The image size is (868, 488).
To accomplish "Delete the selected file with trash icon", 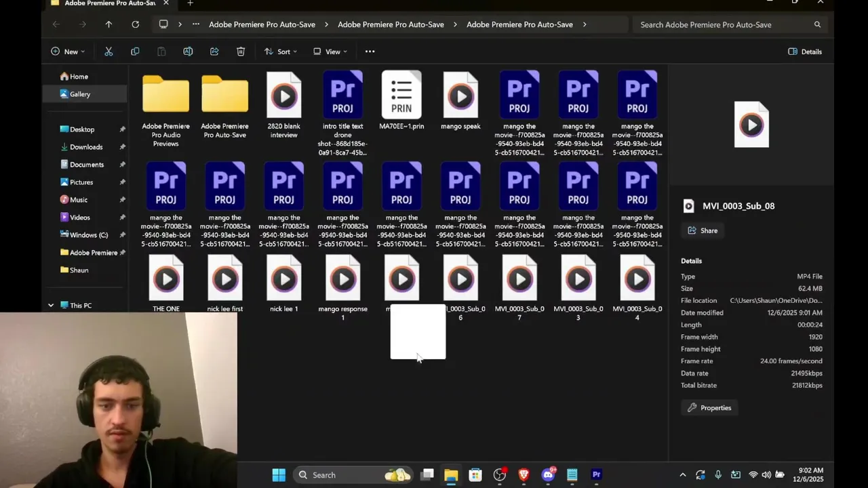I will (x=241, y=52).
